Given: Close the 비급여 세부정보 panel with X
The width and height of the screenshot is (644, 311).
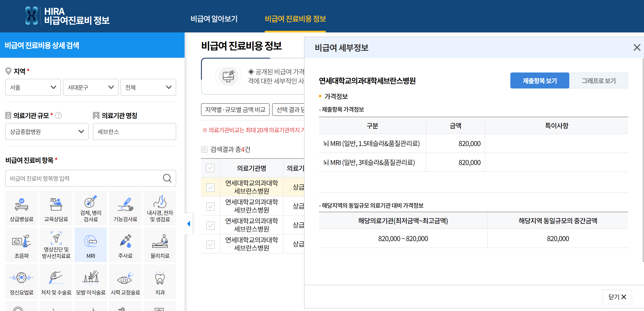Looking at the screenshot, I should click(x=637, y=47).
